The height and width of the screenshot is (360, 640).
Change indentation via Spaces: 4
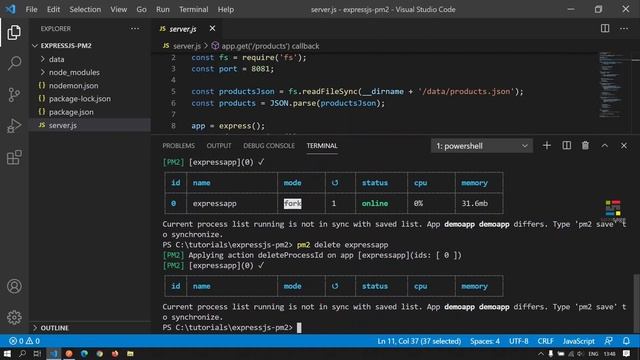click(x=484, y=341)
